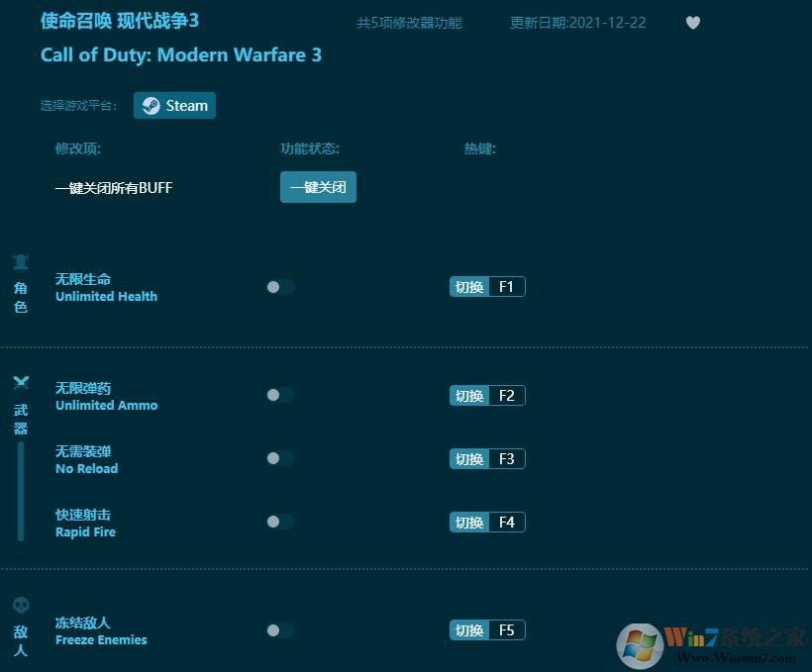Click the 切换 button next to Rapid Fire
The height and width of the screenshot is (672, 812).
(x=468, y=522)
